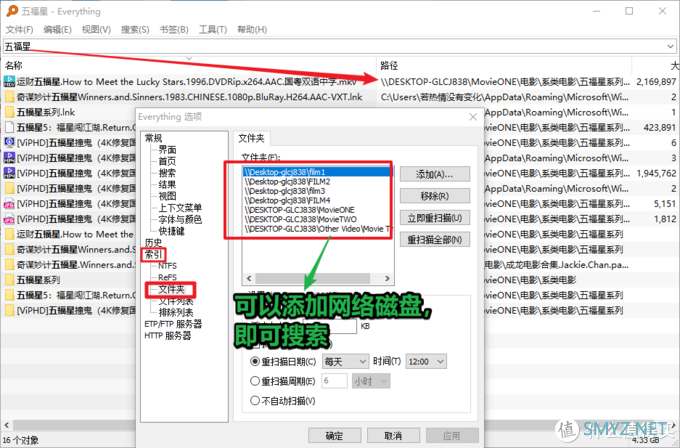Click the main window's horizontal scroll left arrow
680x448 pixels.
(x=6, y=425)
